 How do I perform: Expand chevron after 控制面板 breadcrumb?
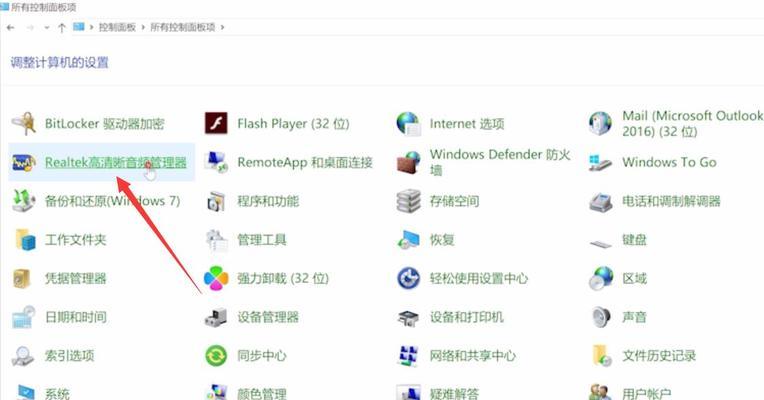click(143, 27)
